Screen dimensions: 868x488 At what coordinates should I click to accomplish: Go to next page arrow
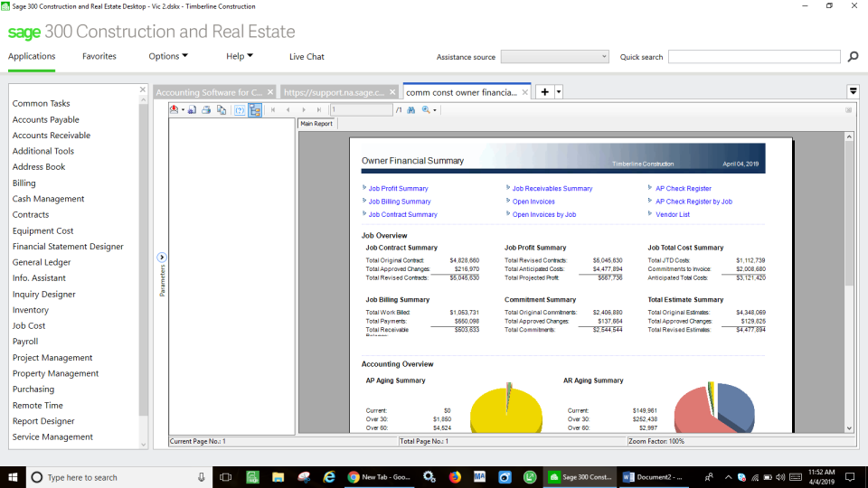pos(304,109)
